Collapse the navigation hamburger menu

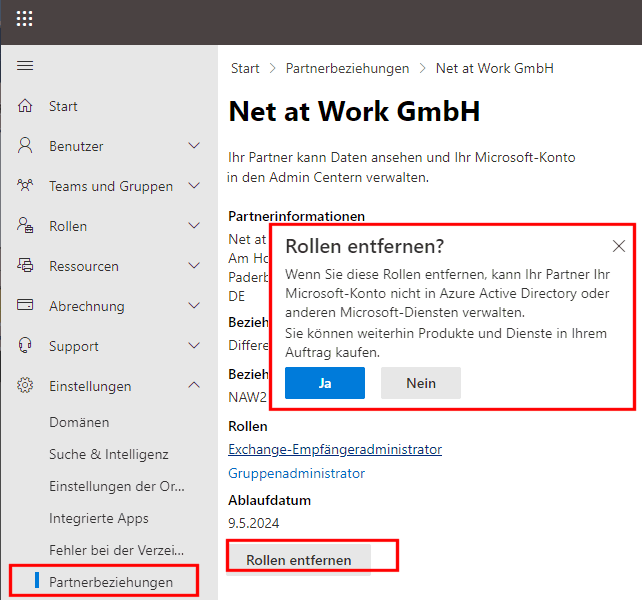(x=25, y=66)
